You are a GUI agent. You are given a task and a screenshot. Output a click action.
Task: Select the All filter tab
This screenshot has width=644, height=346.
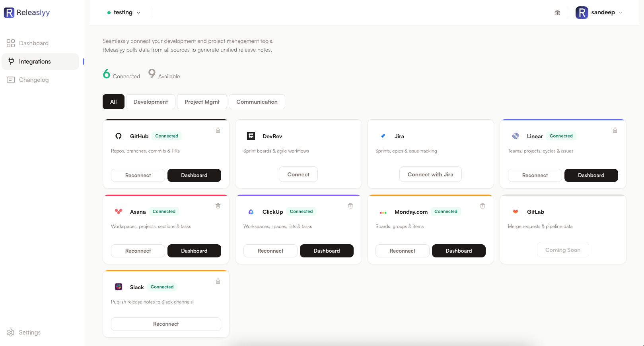113,102
